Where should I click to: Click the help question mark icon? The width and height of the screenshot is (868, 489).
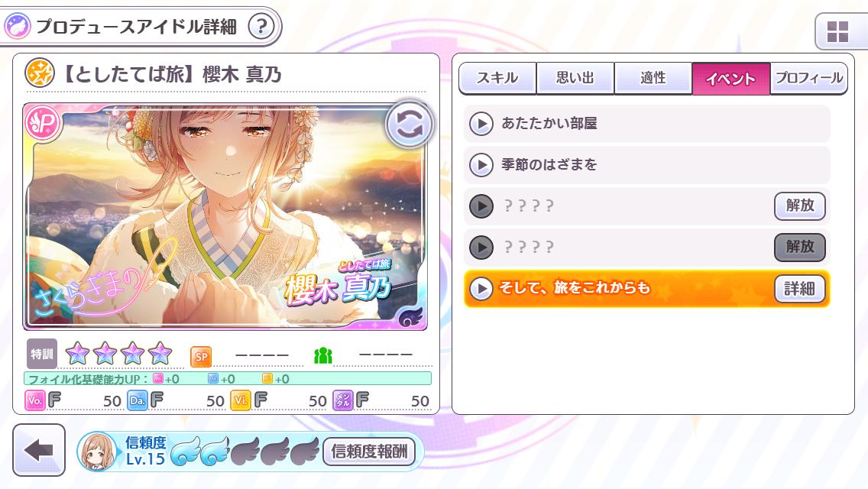261,26
